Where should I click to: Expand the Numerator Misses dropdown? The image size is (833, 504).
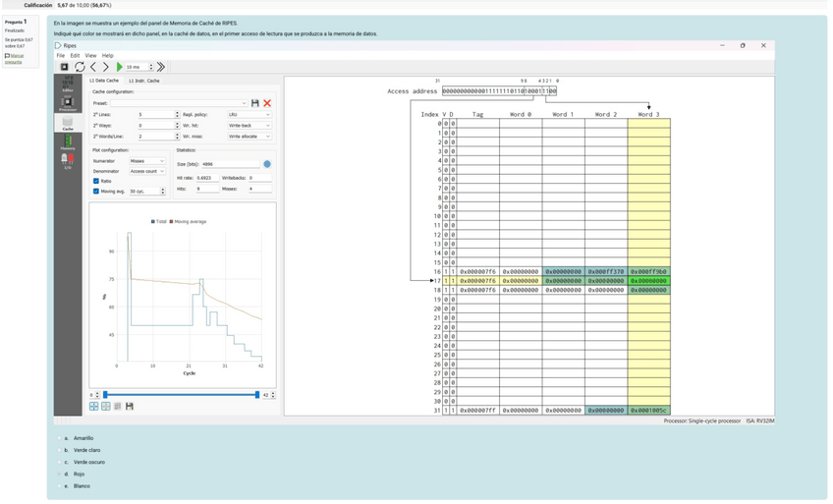pyautogui.click(x=147, y=161)
